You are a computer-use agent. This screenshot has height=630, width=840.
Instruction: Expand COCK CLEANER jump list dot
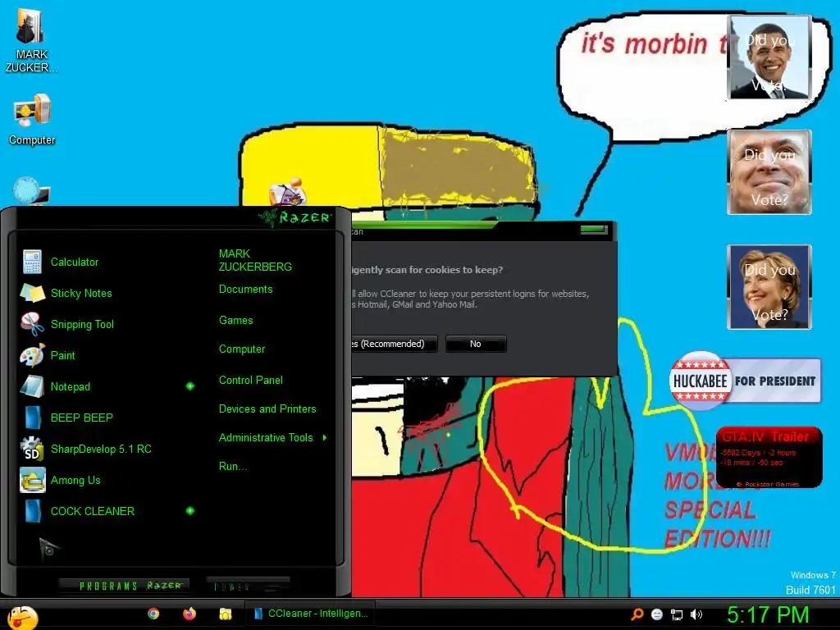190,511
